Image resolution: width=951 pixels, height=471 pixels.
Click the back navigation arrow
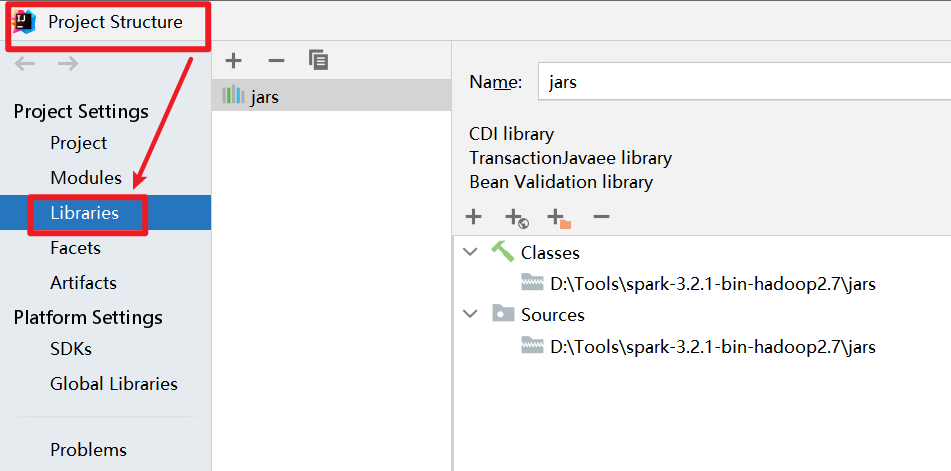click(x=25, y=64)
